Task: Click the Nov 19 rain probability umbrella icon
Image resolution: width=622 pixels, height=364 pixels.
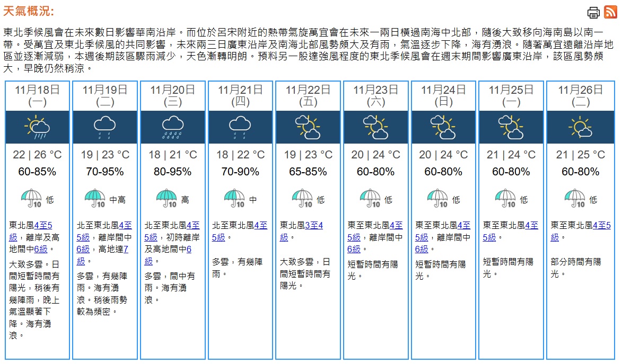Action: tap(95, 199)
